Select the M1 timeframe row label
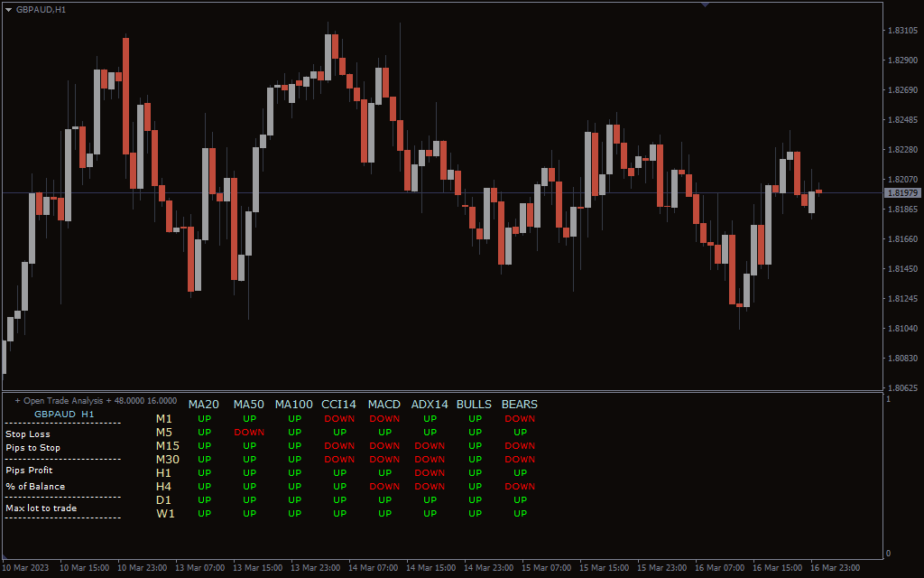The height and width of the screenshot is (578, 924). [x=164, y=419]
